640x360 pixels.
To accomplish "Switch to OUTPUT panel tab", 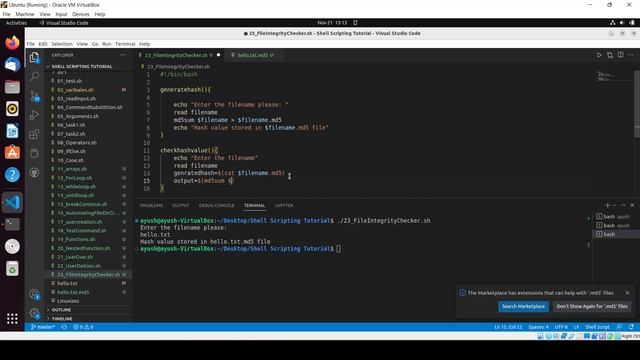I will (181, 206).
